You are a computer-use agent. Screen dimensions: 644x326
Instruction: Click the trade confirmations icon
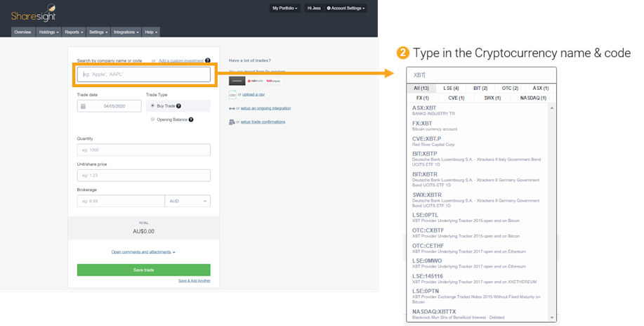click(232, 122)
